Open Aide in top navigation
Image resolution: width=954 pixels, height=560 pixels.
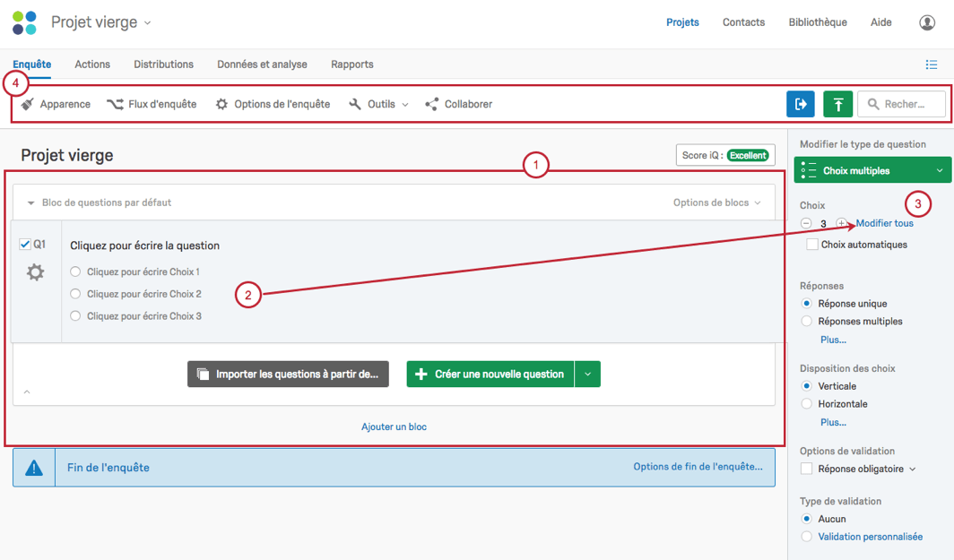click(881, 22)
